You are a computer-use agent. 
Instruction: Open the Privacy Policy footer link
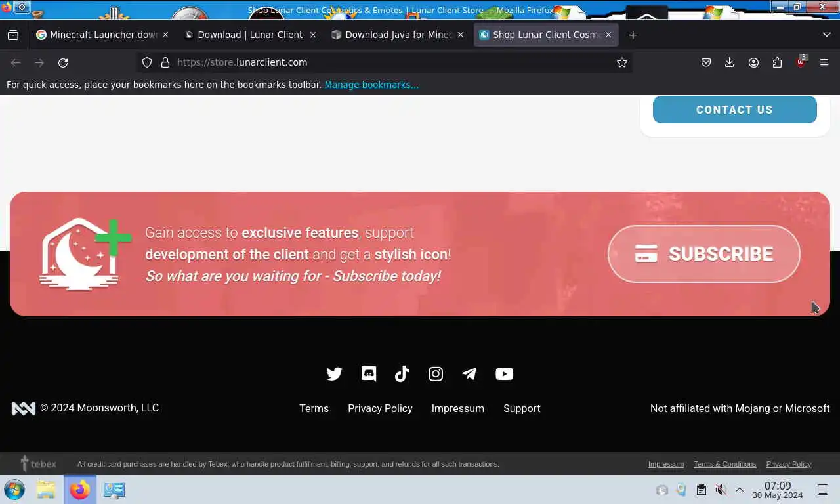380,408
